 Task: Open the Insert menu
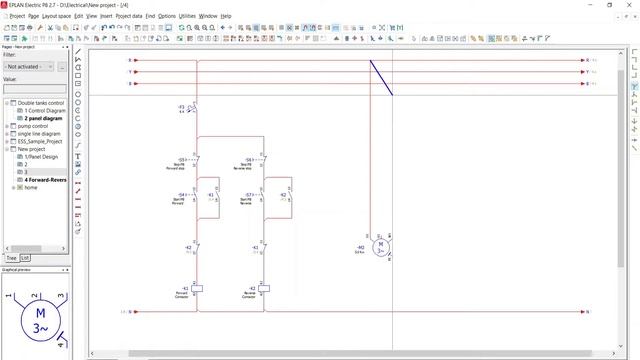click(x=106, y=16)
